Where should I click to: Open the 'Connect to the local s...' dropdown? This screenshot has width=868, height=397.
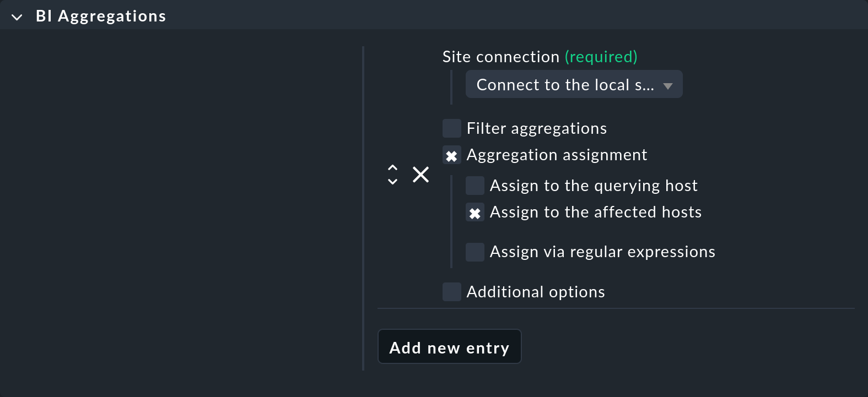click(574, 85)
